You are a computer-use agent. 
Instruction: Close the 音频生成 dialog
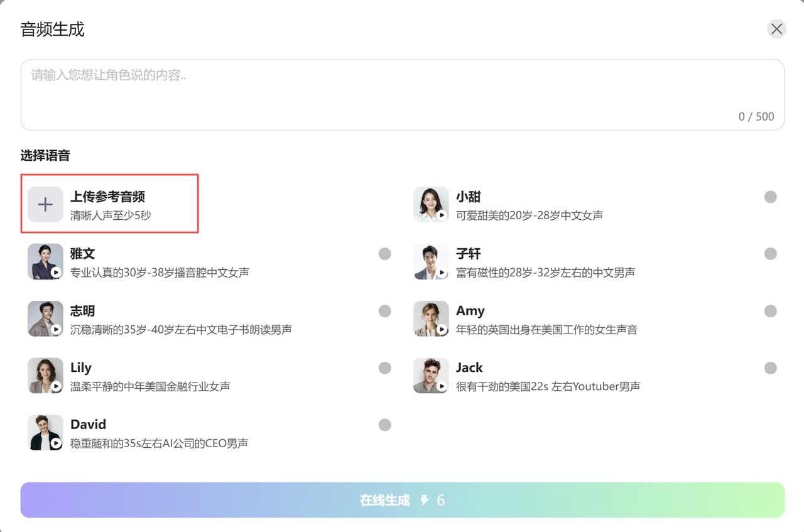coord(776,29)
